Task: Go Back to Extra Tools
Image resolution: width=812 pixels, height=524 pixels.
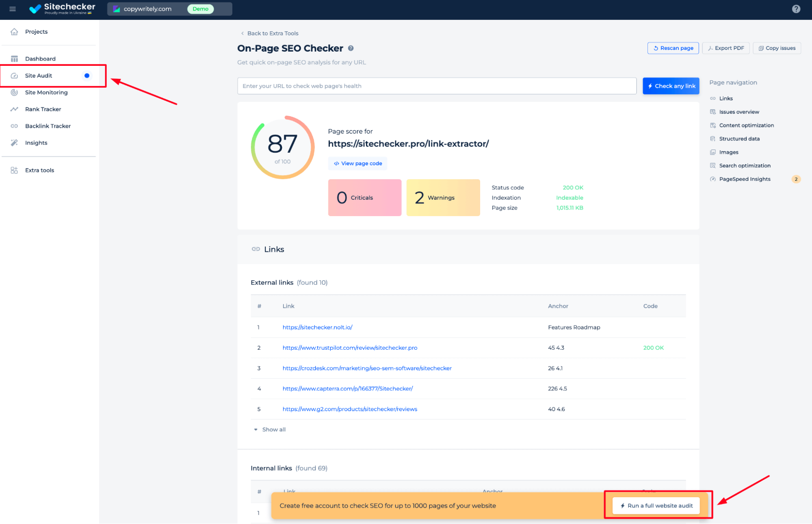Action: point(270,33)
